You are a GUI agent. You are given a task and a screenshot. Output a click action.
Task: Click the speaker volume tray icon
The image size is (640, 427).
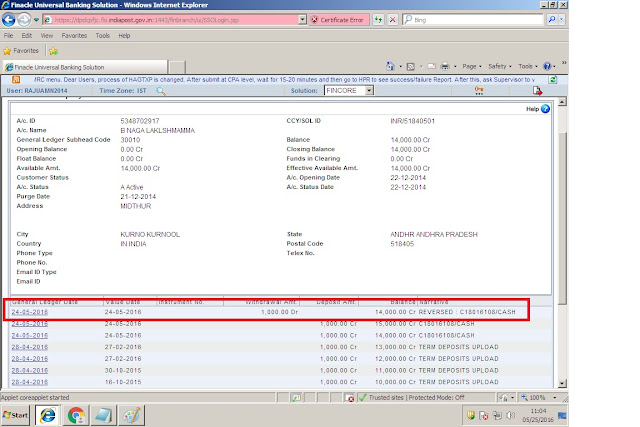coord(510,416)
